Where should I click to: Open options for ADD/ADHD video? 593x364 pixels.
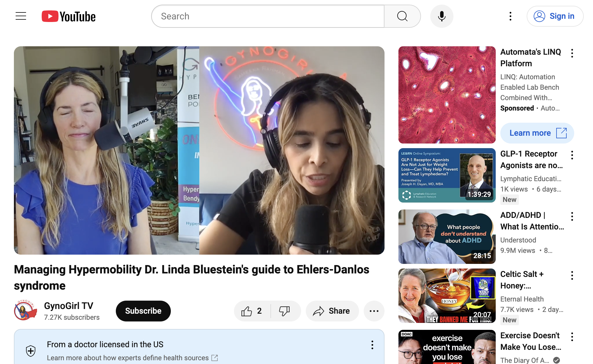tap(572, 216)
